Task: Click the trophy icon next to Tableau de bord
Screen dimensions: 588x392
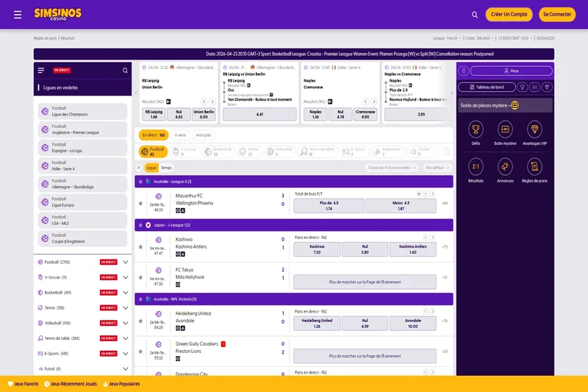Action: (522, 87)
